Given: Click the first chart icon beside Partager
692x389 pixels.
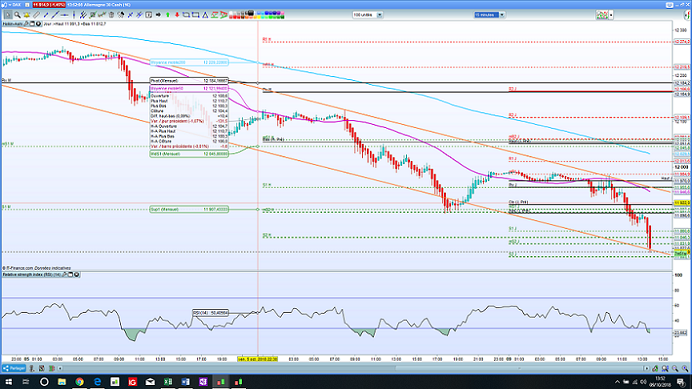Looking at the screenshot, I should pos(32,368).
